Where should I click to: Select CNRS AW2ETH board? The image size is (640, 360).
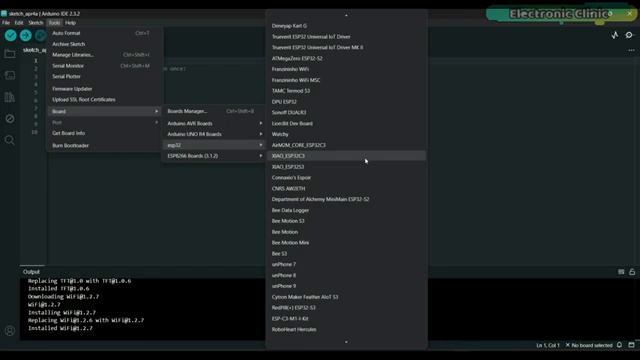tap(347, 189)
